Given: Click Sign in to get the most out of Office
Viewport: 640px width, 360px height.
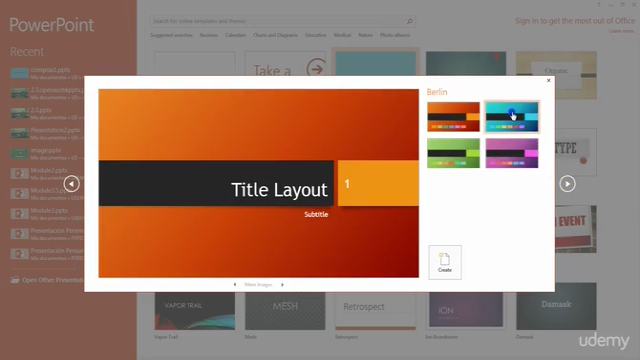Looking at the screenshot, I should coord(575,21).
